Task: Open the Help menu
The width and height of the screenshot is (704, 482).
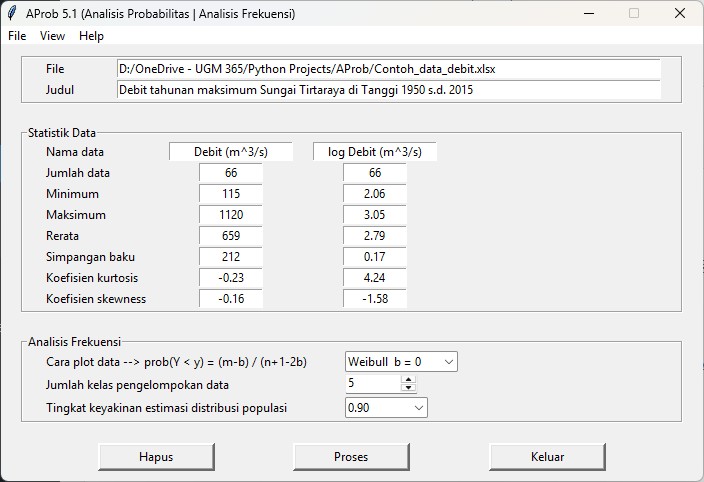Action: pos(91,36)
